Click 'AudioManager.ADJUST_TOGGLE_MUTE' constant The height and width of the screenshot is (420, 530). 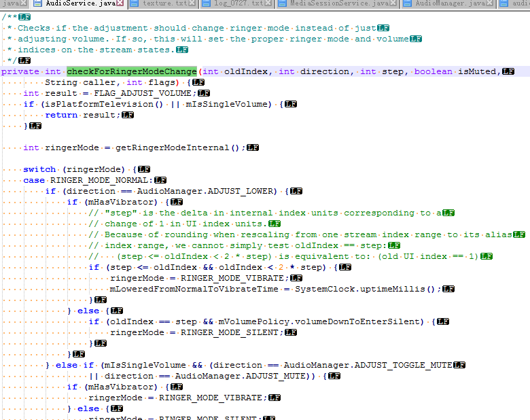coord(368,365)
